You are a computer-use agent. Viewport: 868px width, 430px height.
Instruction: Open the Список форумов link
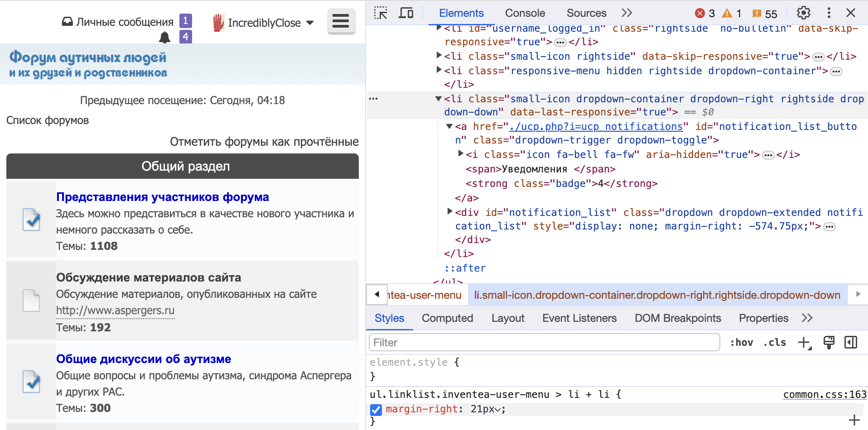tap(48, 120)
